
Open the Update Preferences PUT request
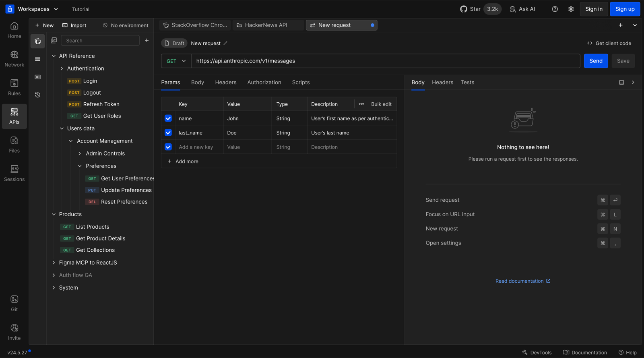coord(119,190)
